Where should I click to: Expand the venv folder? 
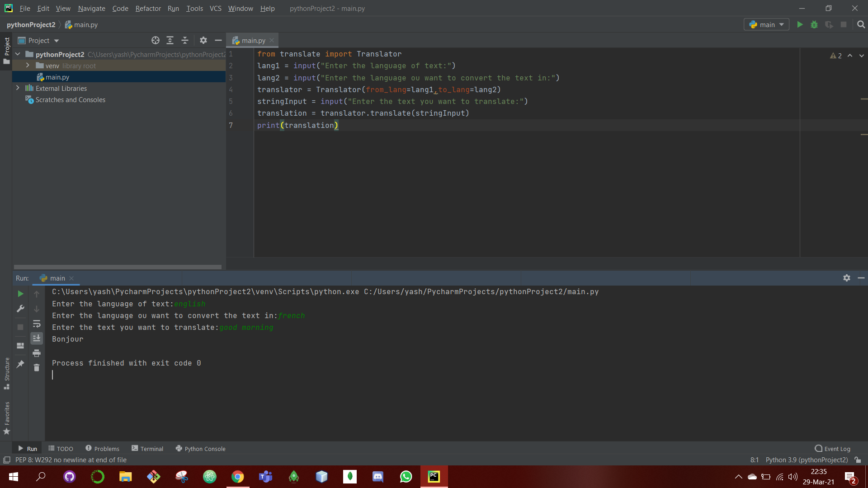coord(28,66)
